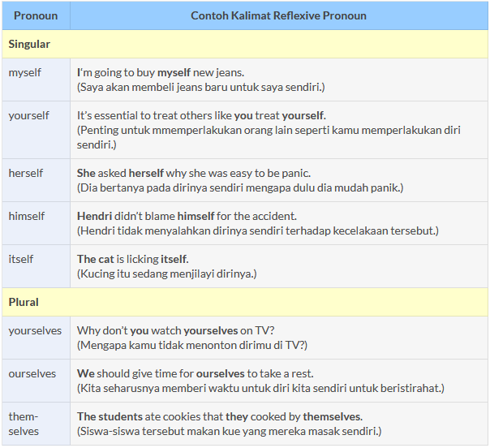Click the sentence about Hendri and the accident
Image resolution: width=490 pixels, height=448 pixels.
187,216
